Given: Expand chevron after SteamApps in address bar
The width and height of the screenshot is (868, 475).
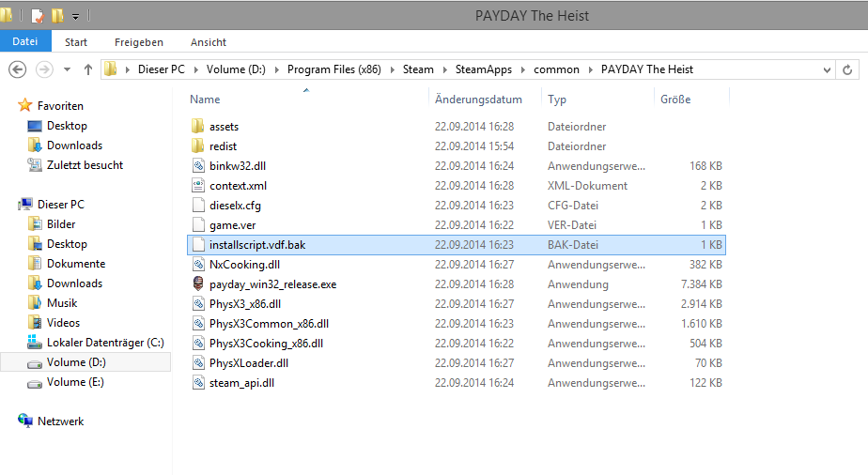Looking at the screenshot, I should (522, 69).
